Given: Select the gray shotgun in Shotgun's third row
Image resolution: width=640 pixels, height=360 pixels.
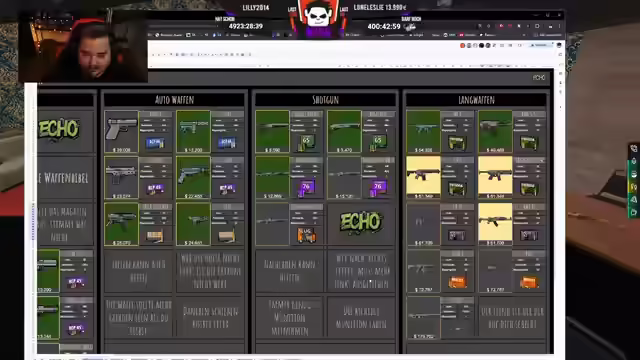Looking at the screenshot, I should [x=272, y=224].
